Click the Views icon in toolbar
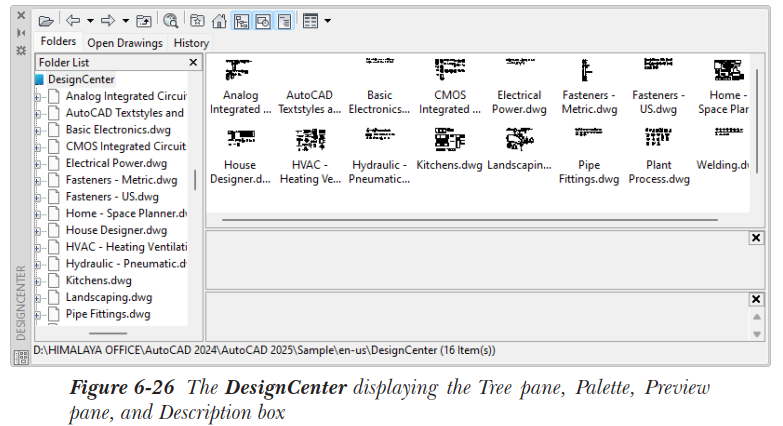783x426 pixels. [311, 21]
